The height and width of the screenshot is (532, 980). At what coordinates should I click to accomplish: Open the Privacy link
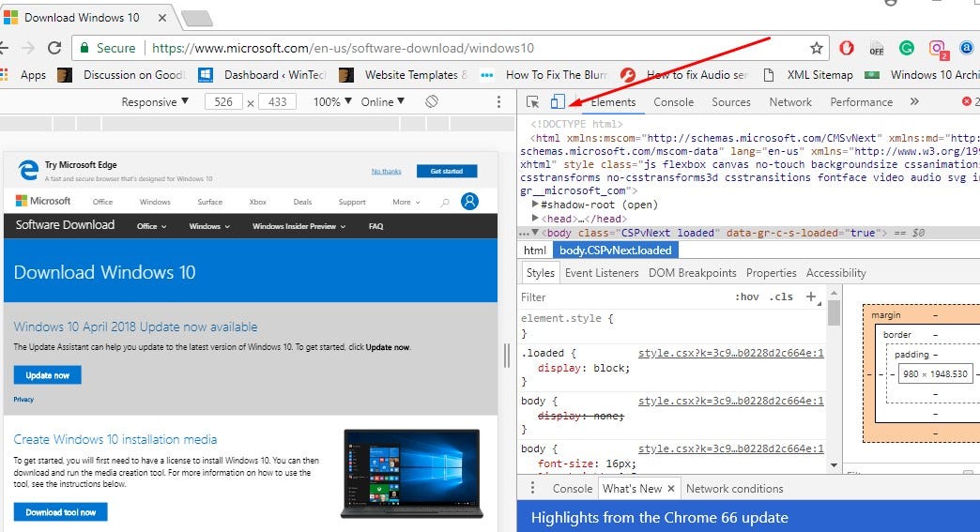point(23,400)
